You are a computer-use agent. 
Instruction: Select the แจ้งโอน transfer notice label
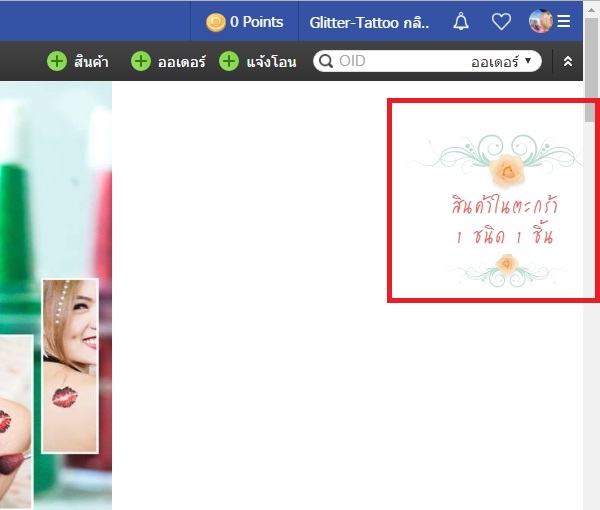[271, 62]
